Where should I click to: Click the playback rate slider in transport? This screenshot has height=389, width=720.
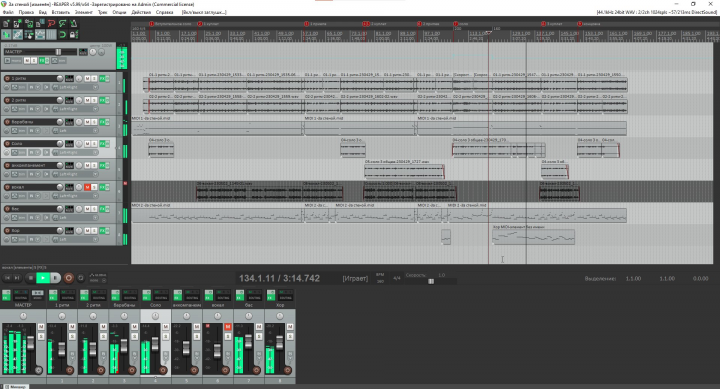[431, 281]
